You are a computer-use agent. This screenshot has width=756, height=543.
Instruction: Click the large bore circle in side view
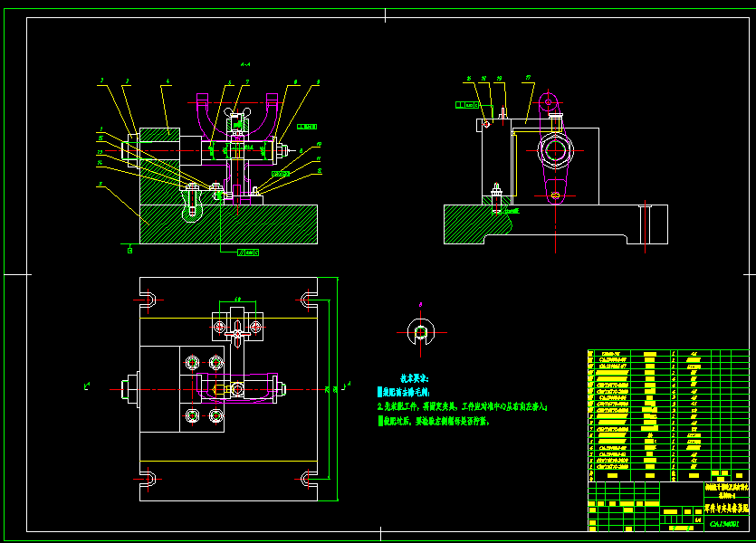(555, 150)
